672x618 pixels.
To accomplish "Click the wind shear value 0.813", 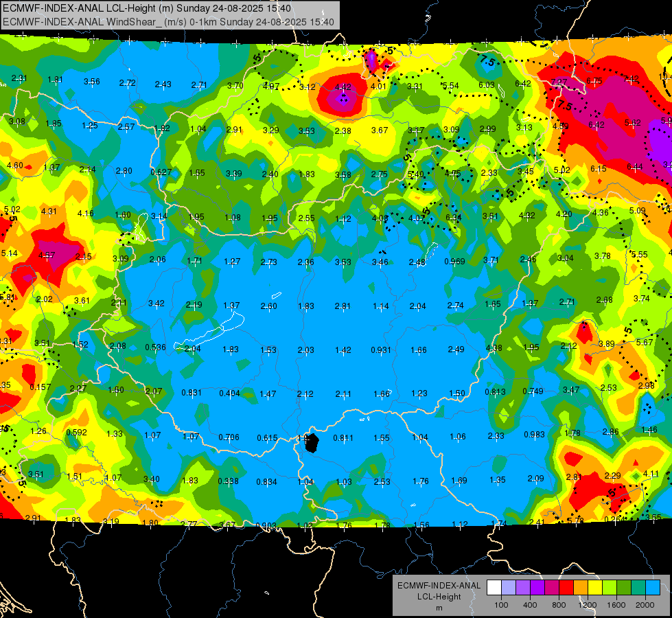I will tap(496, 391).
